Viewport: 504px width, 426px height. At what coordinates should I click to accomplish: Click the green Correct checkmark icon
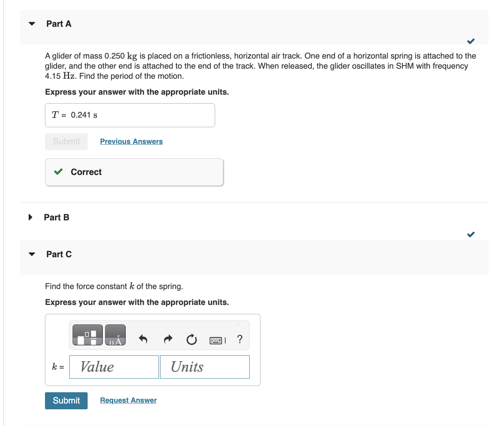point(59,171)
